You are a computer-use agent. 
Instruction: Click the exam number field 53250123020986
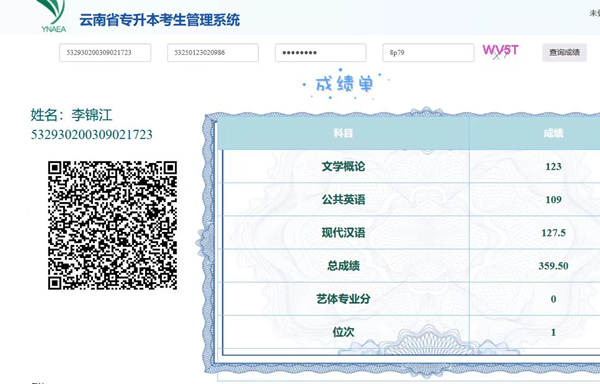coord(213,52)
